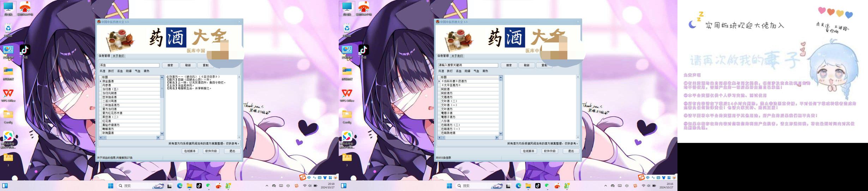Click 软件升级 button in the 活血 window
Screen dimensions: 868x191
click(x=211, y=151)
